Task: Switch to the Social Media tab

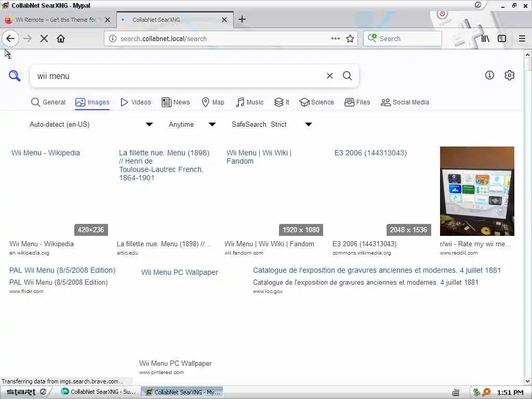Action: pyautogui.click(x=405, y=102)
